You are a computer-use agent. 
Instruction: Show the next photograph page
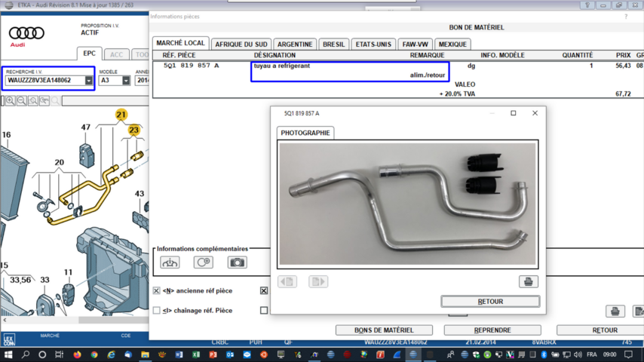[x=318, y=281]
